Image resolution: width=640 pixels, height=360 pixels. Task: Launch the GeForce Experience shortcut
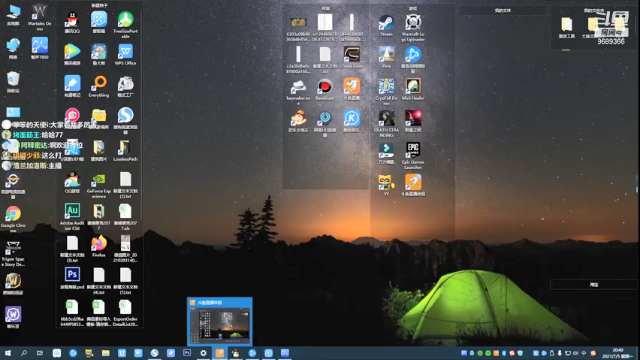(x=99, y=185)
